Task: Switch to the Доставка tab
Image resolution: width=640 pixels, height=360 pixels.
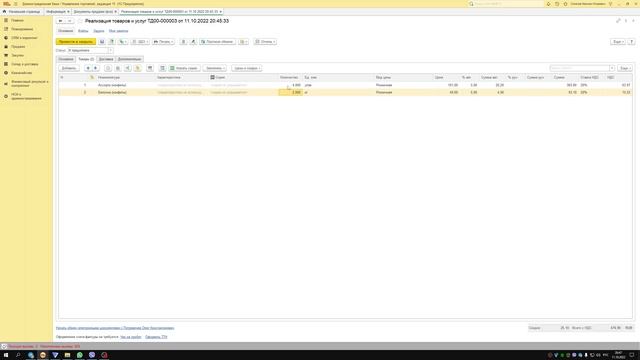Action: 106,59
